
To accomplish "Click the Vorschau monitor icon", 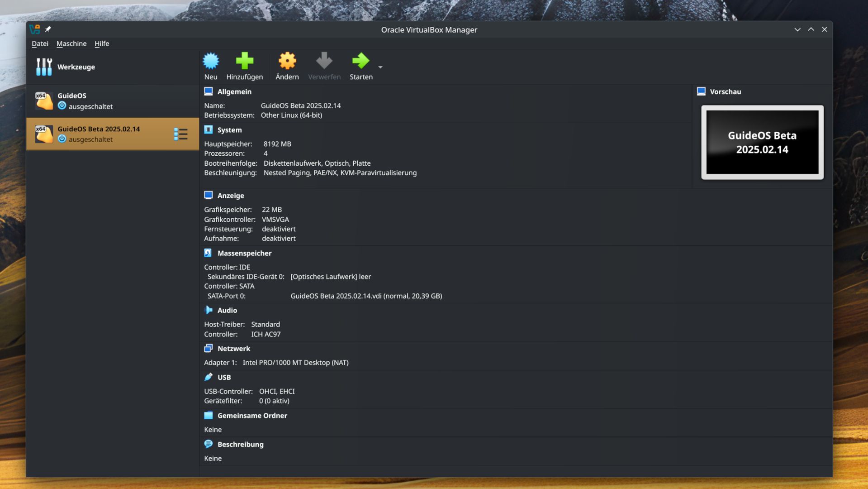I will [x=701, y=91].
